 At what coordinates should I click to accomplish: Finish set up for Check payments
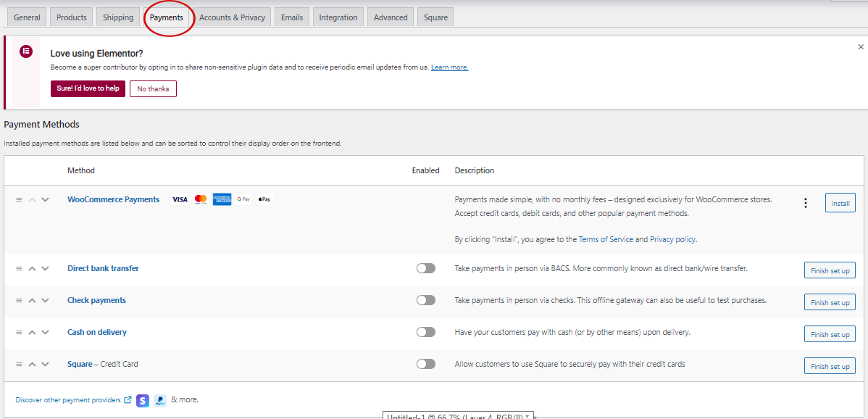click(x=830, y=302)
